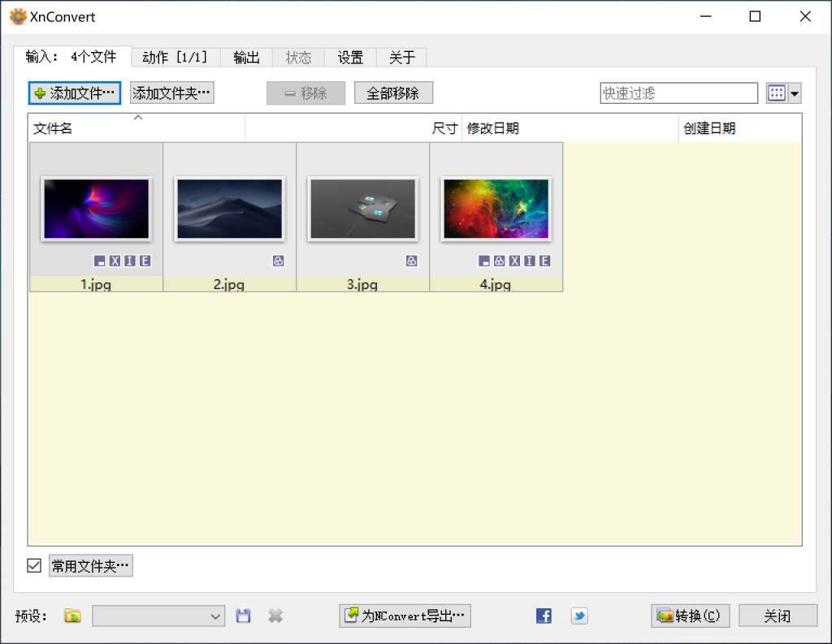The width and height of the screenshot is (832, 644).
Task: Open the 设置 tab
Action: 351,58
